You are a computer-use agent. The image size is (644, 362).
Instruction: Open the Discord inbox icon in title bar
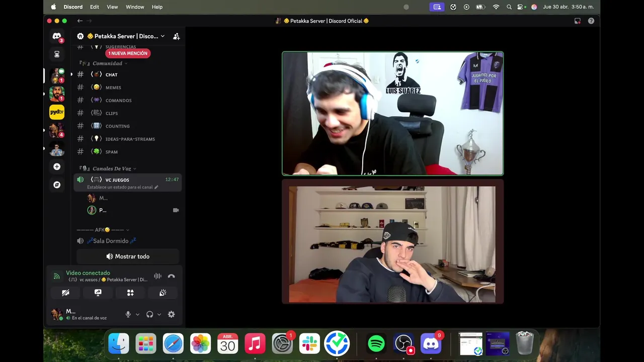tap(578, 21)
